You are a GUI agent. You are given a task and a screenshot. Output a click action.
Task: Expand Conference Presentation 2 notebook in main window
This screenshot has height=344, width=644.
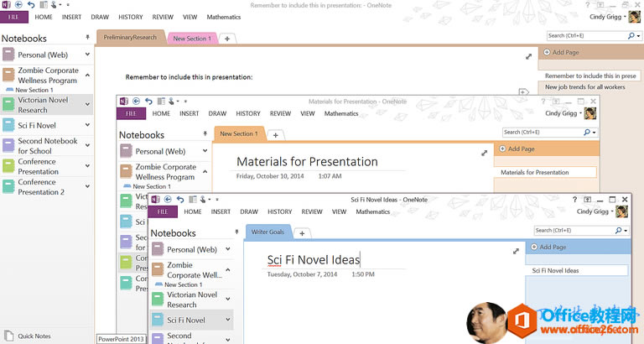87,186
